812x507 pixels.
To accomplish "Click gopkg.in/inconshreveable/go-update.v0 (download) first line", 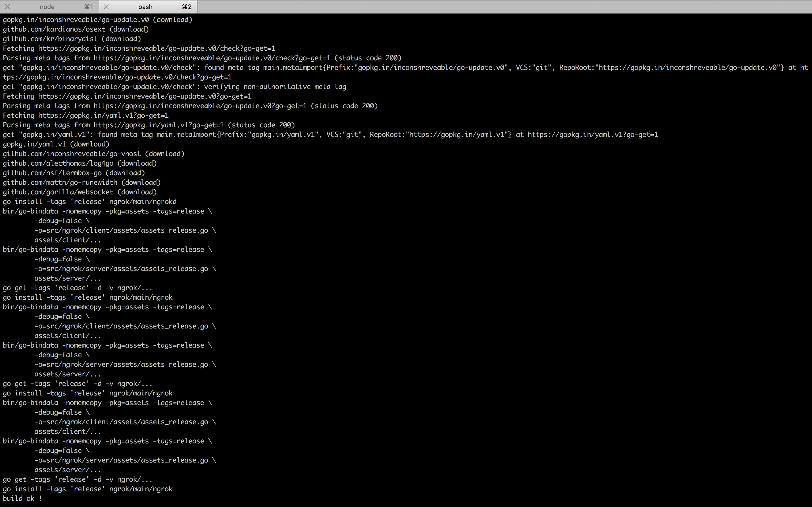I will pos(97,19).
